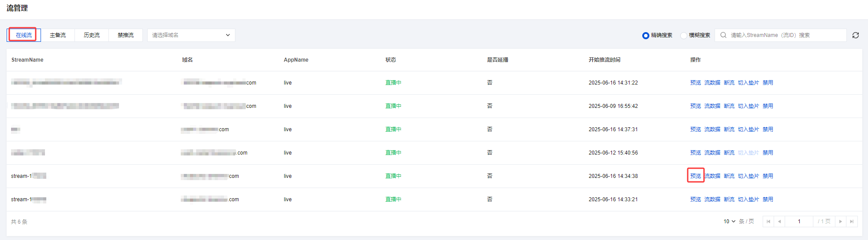Go to first page arrow icon
The height and width of the screenshot is (240, 868).
coord(768,222)
